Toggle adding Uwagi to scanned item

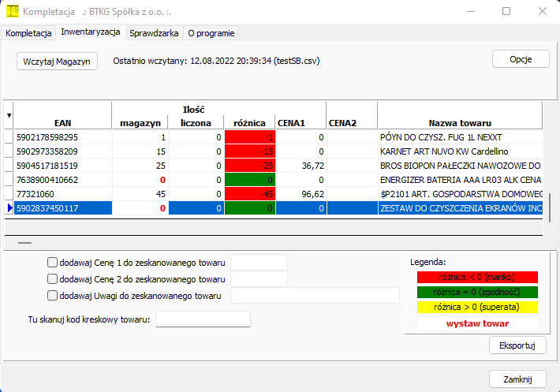click(x=53, y=296)
